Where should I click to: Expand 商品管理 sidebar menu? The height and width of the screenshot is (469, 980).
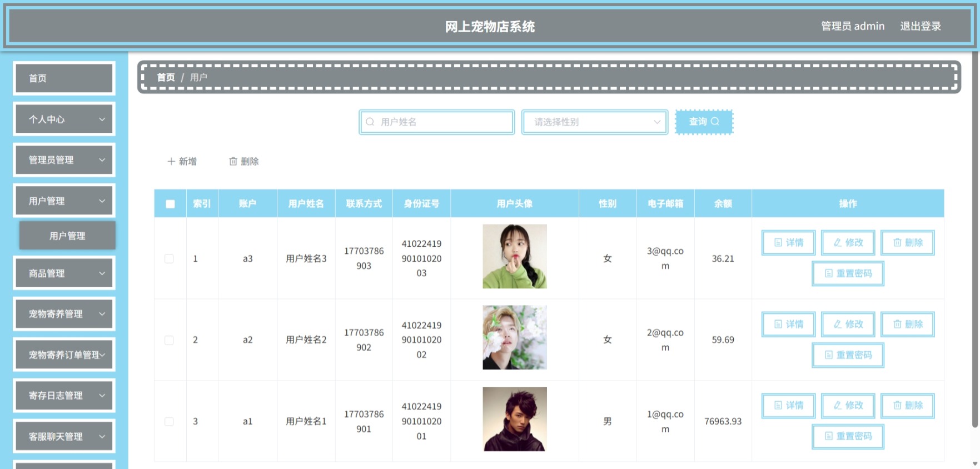tap(64, 273)
